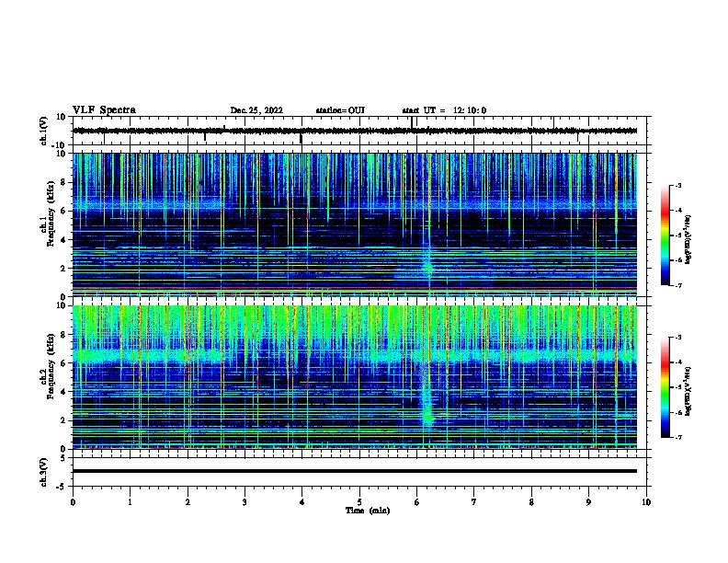Click the ch.1 PSD color scale bar

(x=665, y=236)
